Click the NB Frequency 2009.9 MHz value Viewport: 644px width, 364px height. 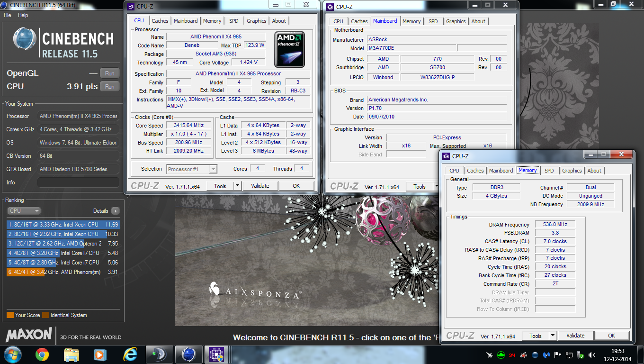tap(590, 205)
